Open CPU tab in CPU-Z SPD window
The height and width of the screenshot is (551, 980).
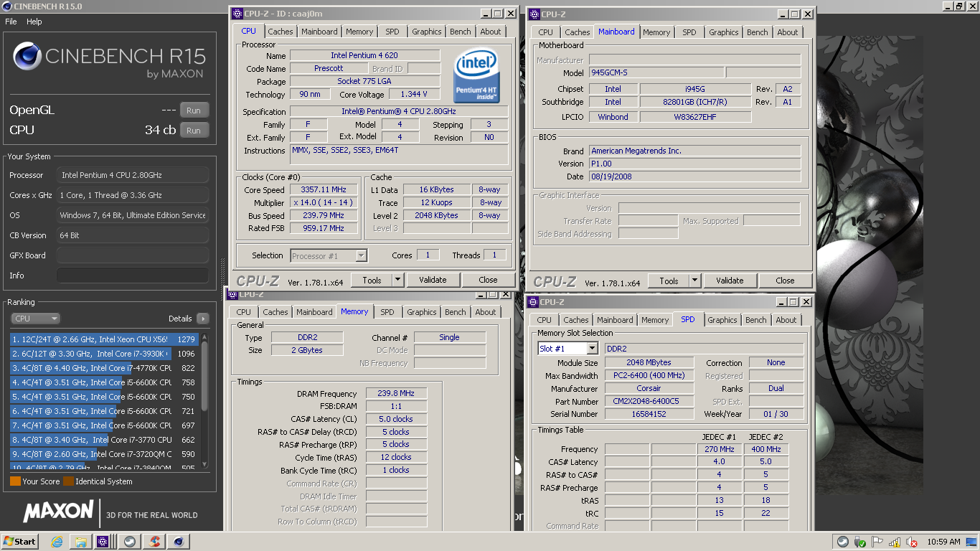point(545,320)
